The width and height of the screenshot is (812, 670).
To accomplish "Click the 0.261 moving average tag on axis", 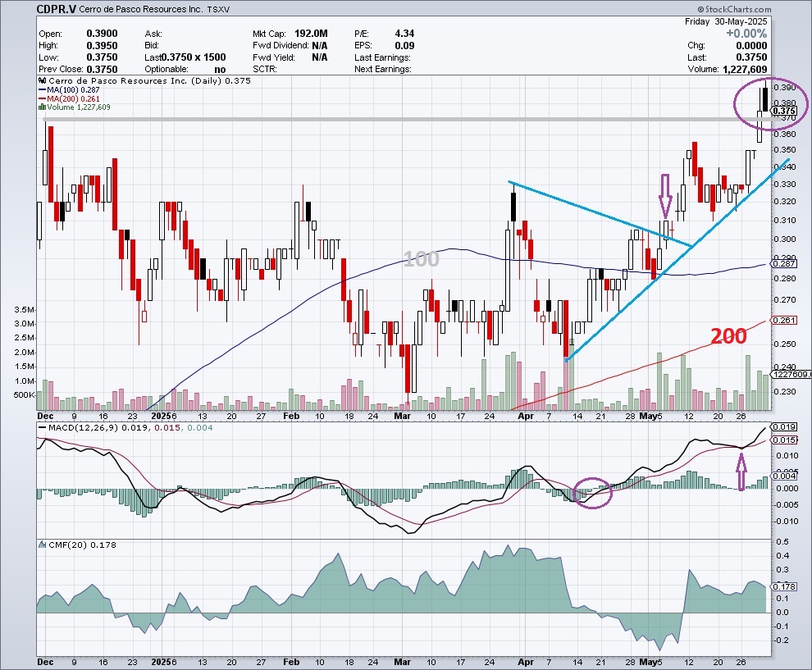I will tap(784, 321).
